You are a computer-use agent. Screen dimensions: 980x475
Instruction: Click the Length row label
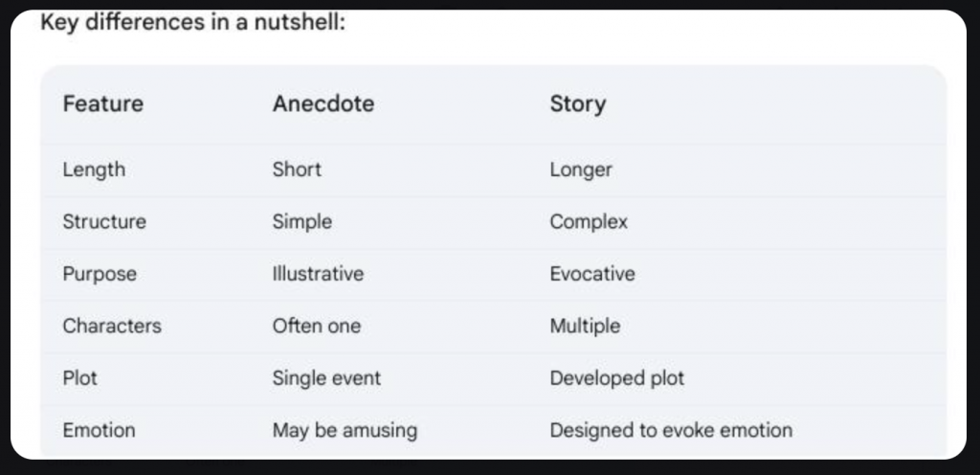[x=94, y=170]
